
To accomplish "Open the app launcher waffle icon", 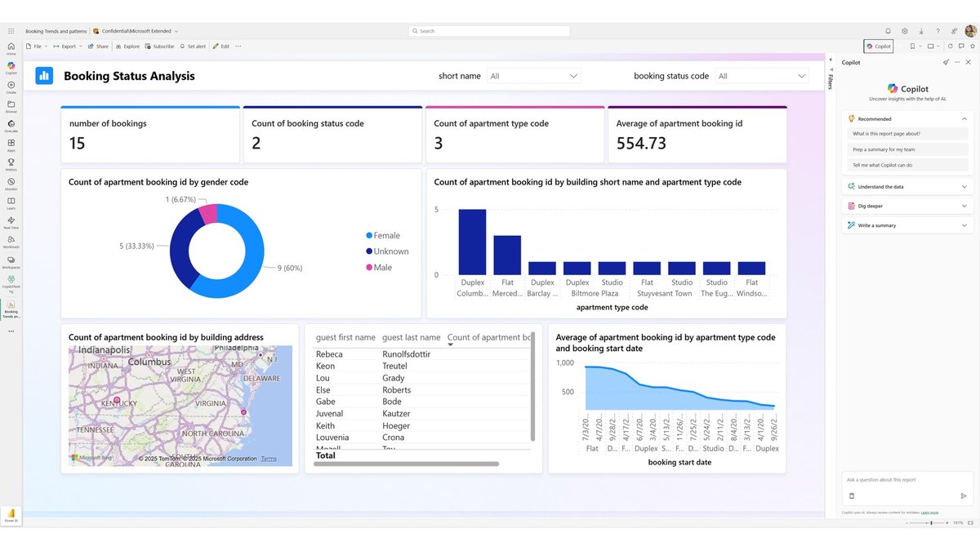I will (11, 30).
